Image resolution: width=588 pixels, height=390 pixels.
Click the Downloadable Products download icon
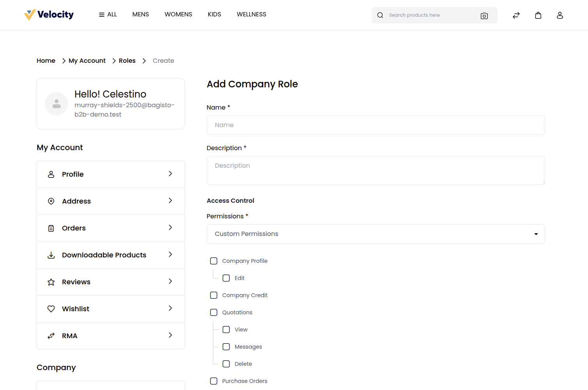(x=51, y=255)
